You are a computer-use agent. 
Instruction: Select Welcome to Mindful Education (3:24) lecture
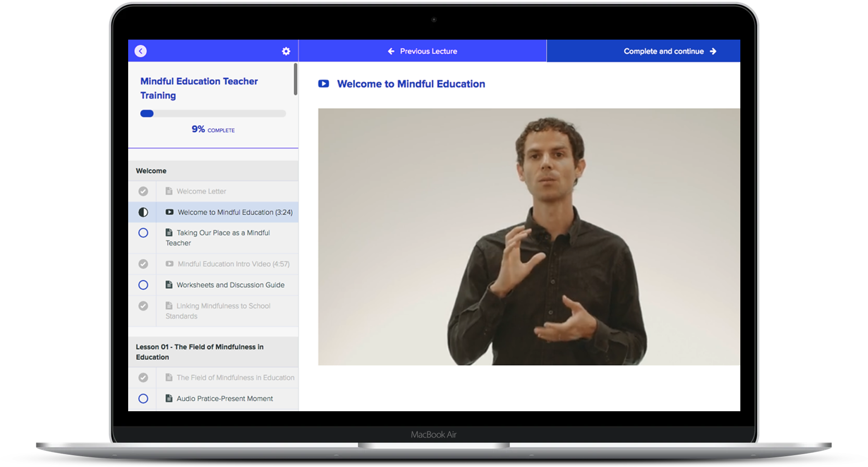tap(234, 212)
